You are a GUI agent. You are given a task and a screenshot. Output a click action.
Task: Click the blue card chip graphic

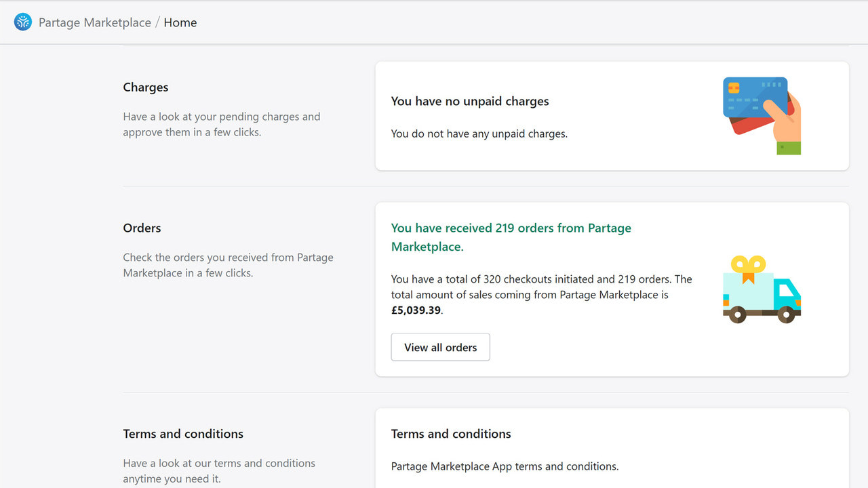(x=734, y=87)
